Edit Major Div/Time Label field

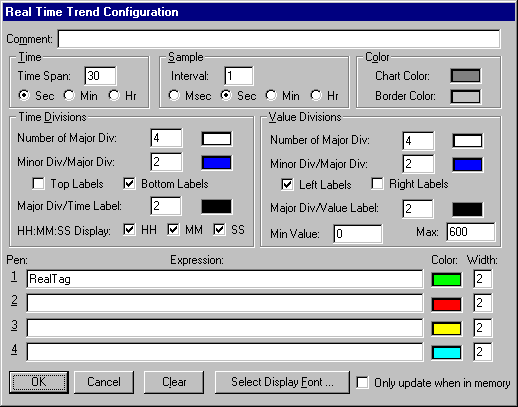tap(166, 206)
